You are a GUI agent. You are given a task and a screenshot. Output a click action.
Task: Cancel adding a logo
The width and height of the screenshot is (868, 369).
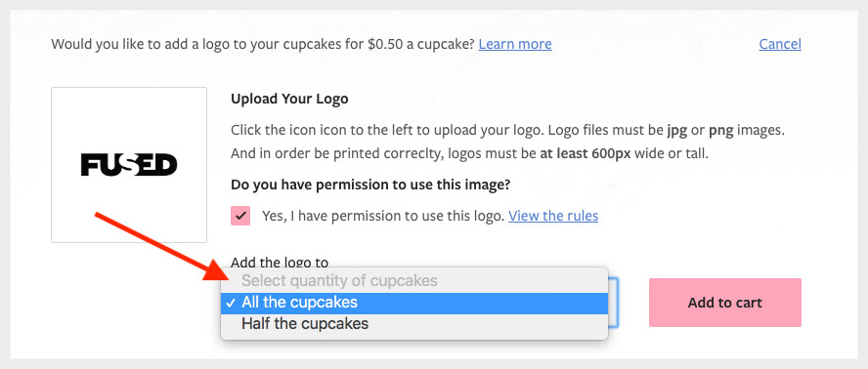[780, 44]
